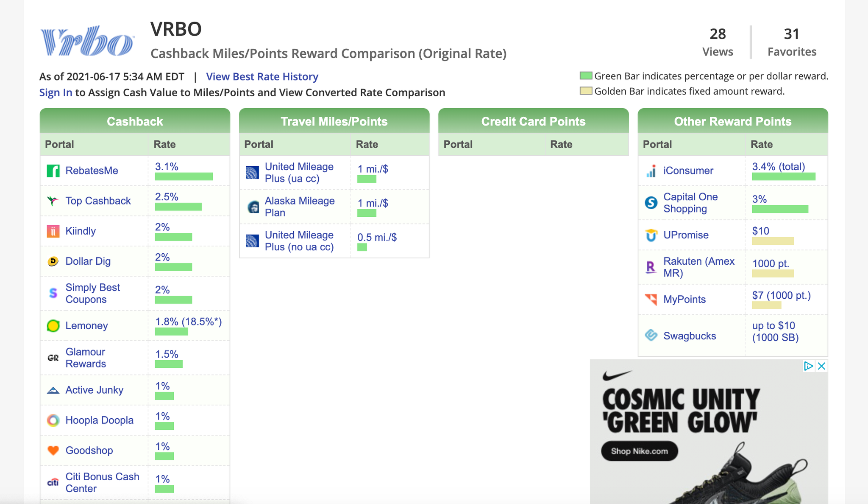Click the Top Cashback hummingbird icon
The image size is (868, 504).
tap(53, 201)
